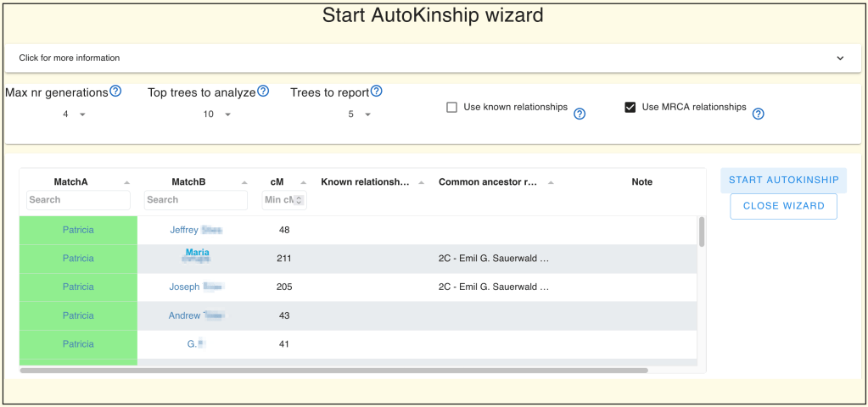Sort by MatchB column arrow

coord(245,182)
